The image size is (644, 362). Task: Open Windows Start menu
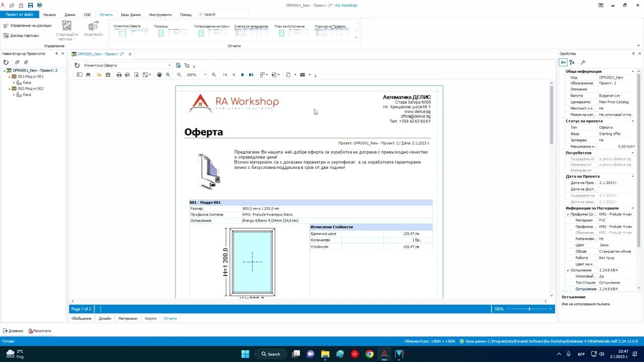pos(245,354)
